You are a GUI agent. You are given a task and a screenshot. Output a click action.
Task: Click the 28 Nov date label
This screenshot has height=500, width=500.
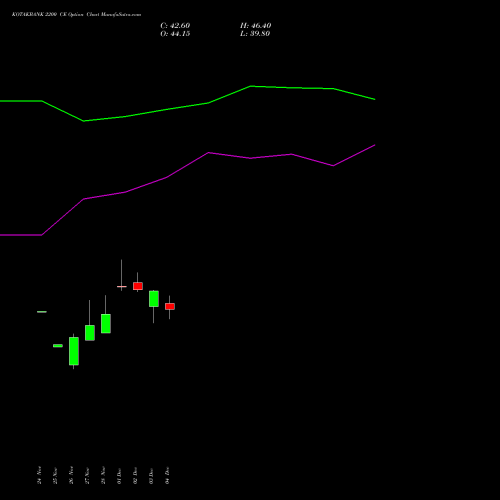[x=103, y=475]
